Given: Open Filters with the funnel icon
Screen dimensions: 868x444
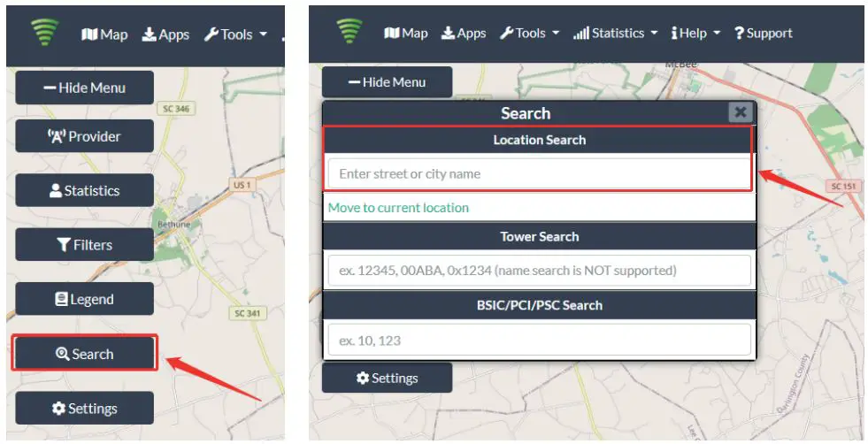Looking at the screenshot, I should click(85, 245).
